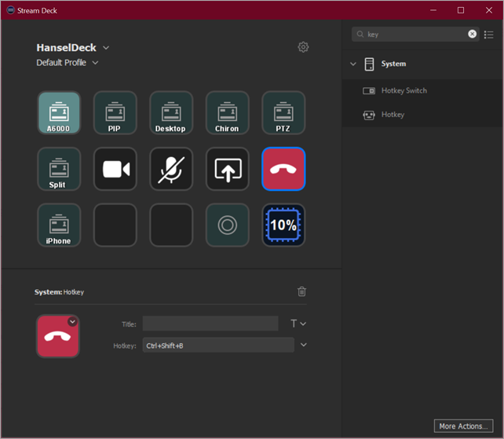504x439 pixels.
Task: Open the Default Profile dropdown
Action: pyautogui.click(x=95, y=63)
